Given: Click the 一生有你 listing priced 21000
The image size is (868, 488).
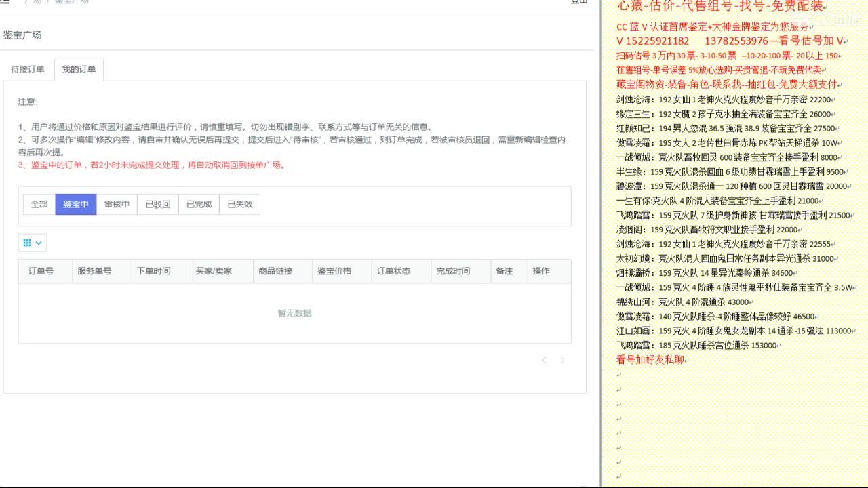Looking at the screenshot, I should 718,201.
